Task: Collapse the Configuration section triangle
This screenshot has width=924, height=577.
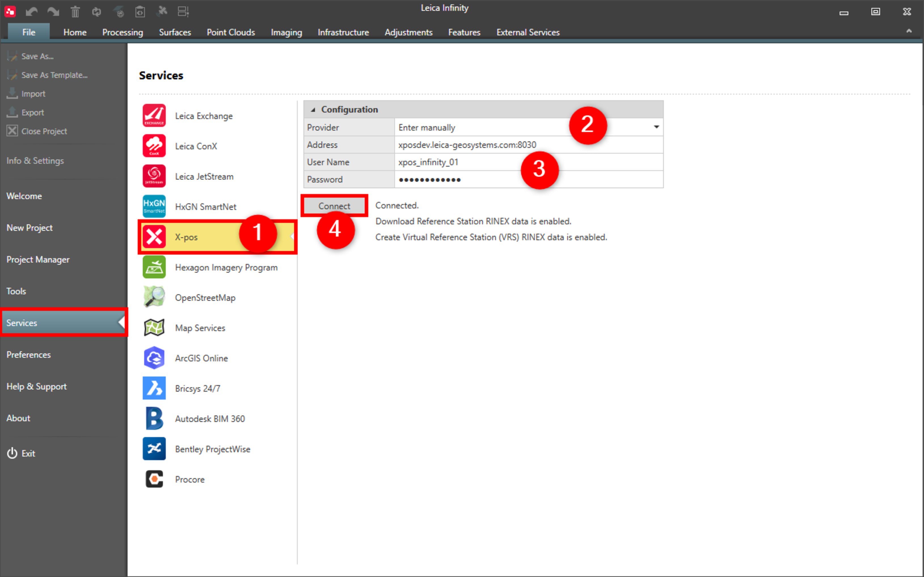Action: point(313,110)
